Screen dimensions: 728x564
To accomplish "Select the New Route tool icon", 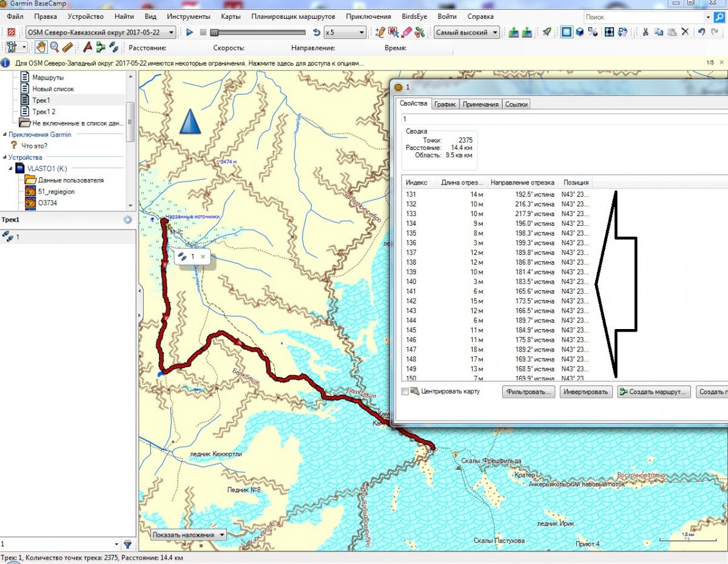I will coord(101,47).
